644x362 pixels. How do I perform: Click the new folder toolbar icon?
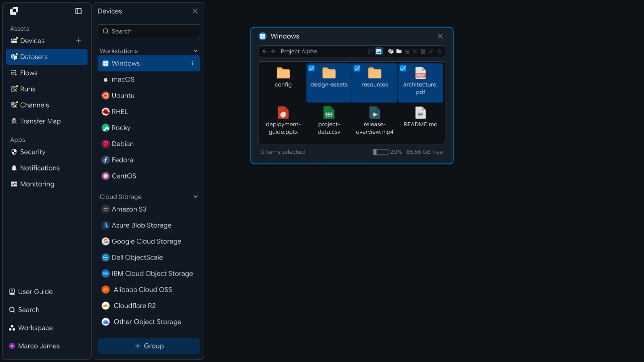point(399,51)
